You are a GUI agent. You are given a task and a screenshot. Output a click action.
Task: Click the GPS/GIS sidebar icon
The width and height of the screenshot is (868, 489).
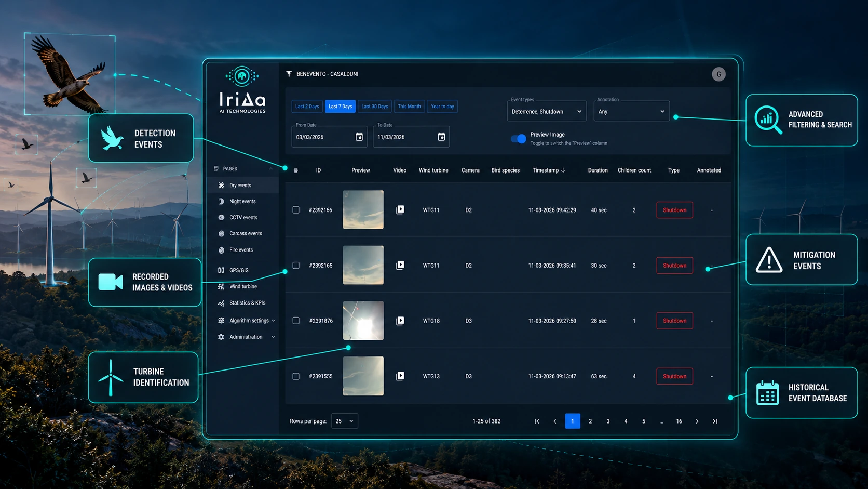[221, 270]
